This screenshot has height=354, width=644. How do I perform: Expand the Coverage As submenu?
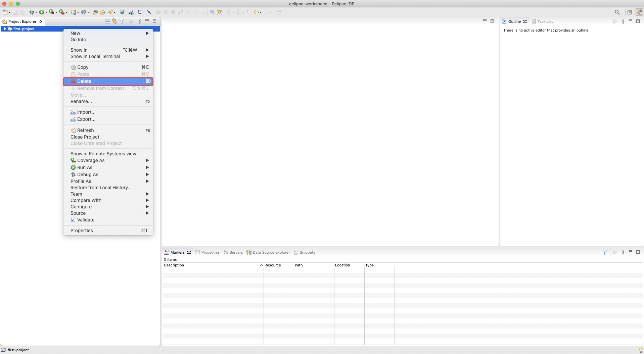pos(108,160)
